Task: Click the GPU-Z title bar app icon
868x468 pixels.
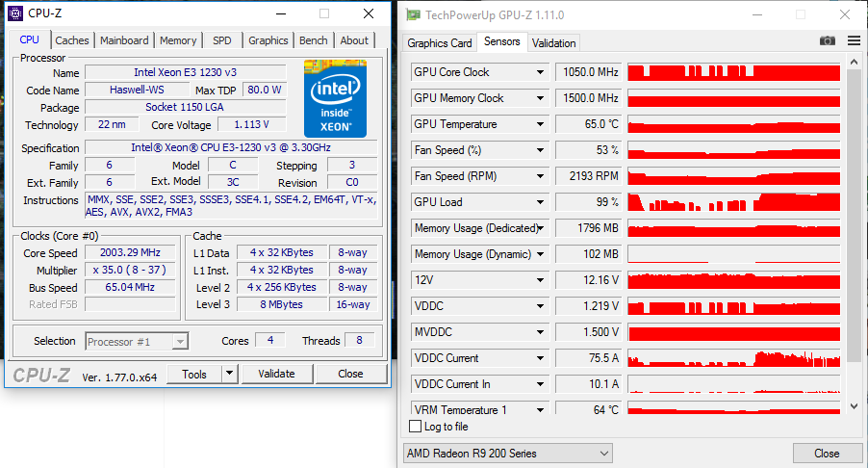Action: point(413,15)
